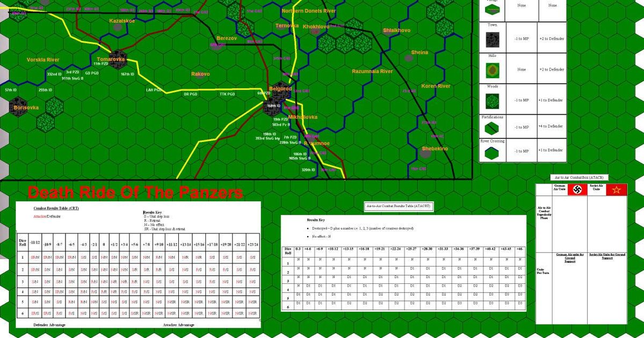The height and width of the screenshot is (338, 644).
Task: Click the grey village marker under Kazatskoe
Action: pos(118,27)
